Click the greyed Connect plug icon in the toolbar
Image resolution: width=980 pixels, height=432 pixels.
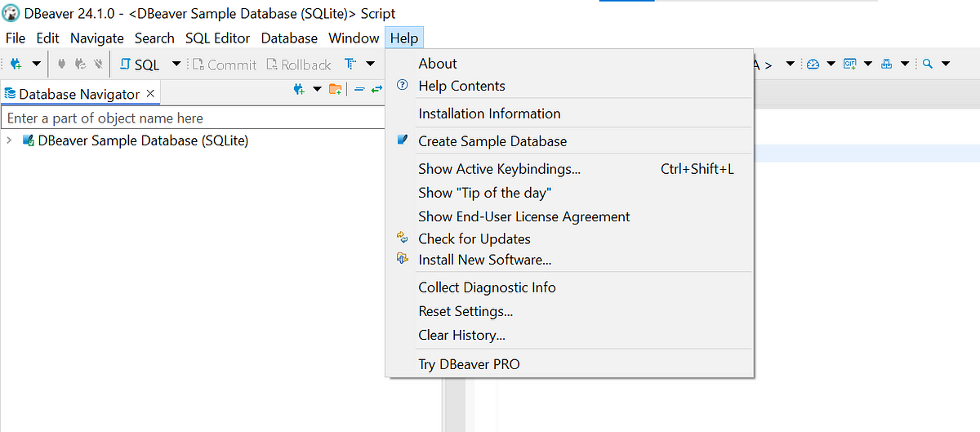[62, 64]
